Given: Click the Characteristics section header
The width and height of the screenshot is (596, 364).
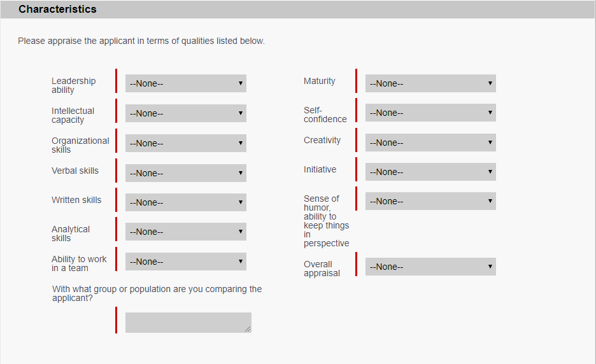Looking at the screenshot, I should pos(58,10).
